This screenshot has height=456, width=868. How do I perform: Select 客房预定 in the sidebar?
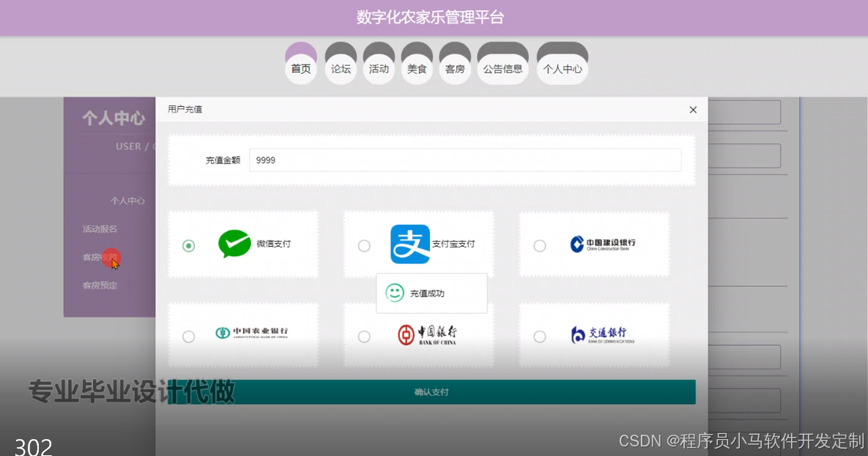(x=100, y=285)
